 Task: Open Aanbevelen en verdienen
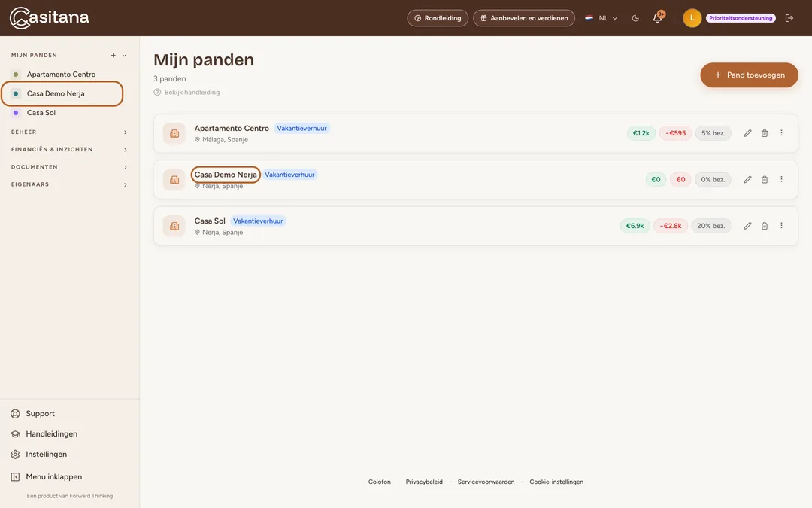[x=523, y=18]
